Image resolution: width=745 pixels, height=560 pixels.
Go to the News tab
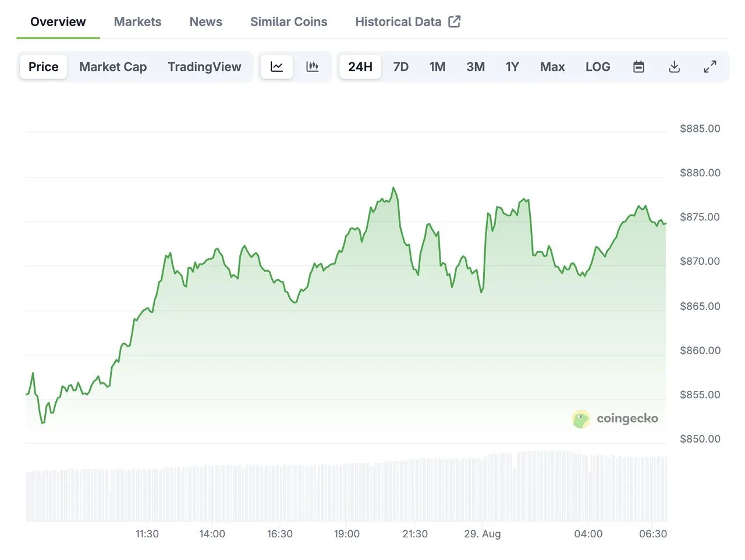pos(205,22)
